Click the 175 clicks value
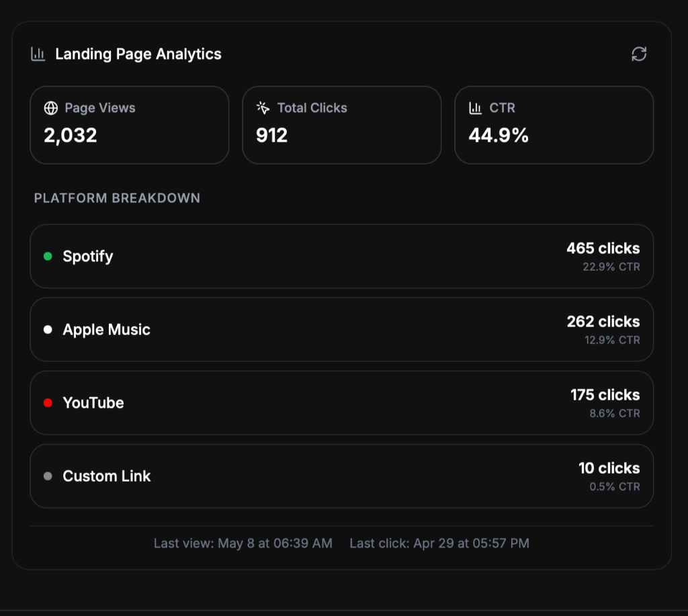Viewport: 688px width, 616px height. 605,395
